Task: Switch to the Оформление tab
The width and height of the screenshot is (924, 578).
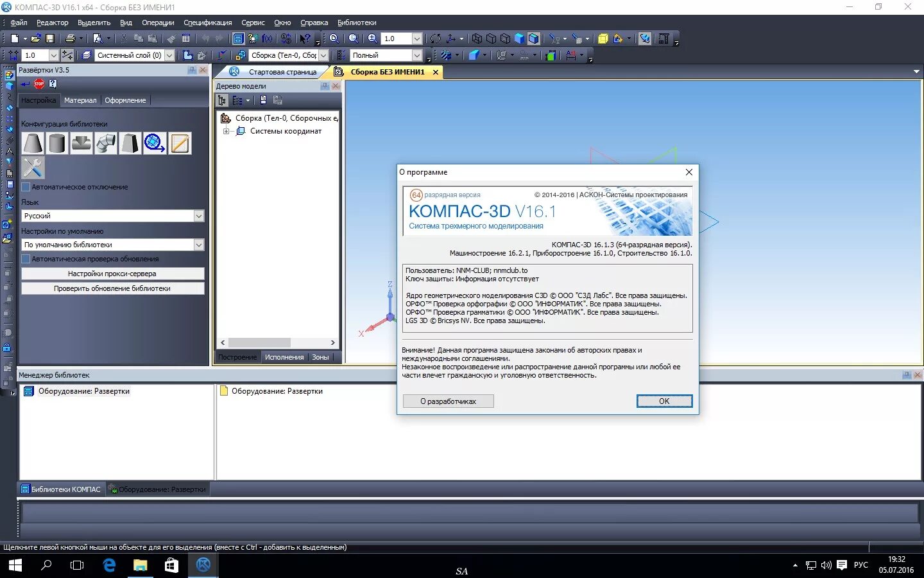Action: point(125,100)
